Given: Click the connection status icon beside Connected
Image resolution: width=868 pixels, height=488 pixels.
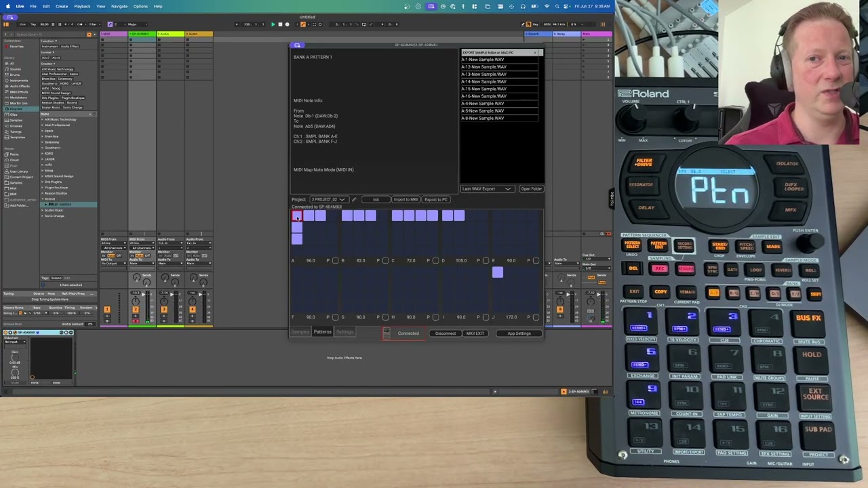Looking at the screenshot, I should coord(387,333).
